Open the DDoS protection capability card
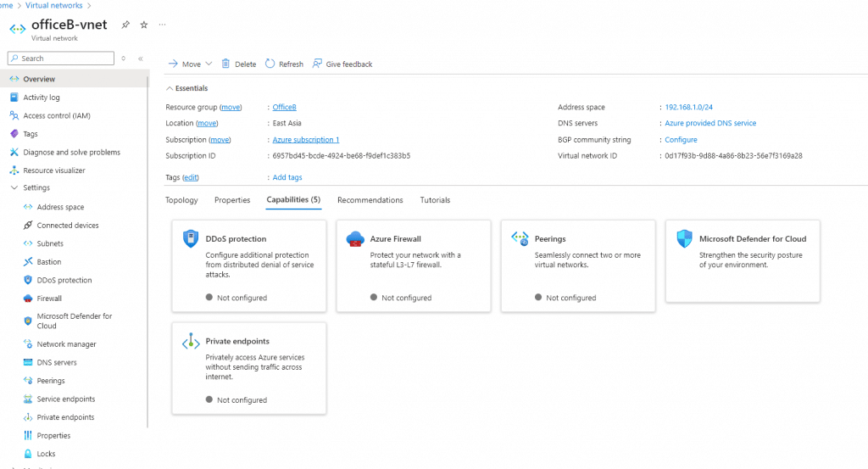 click(248, 265)
